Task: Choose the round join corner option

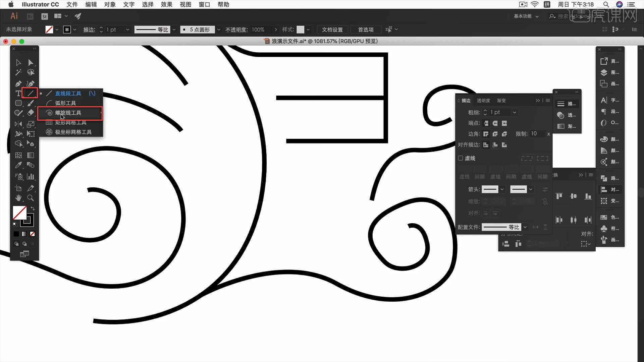Action: (x=495, y=134)
